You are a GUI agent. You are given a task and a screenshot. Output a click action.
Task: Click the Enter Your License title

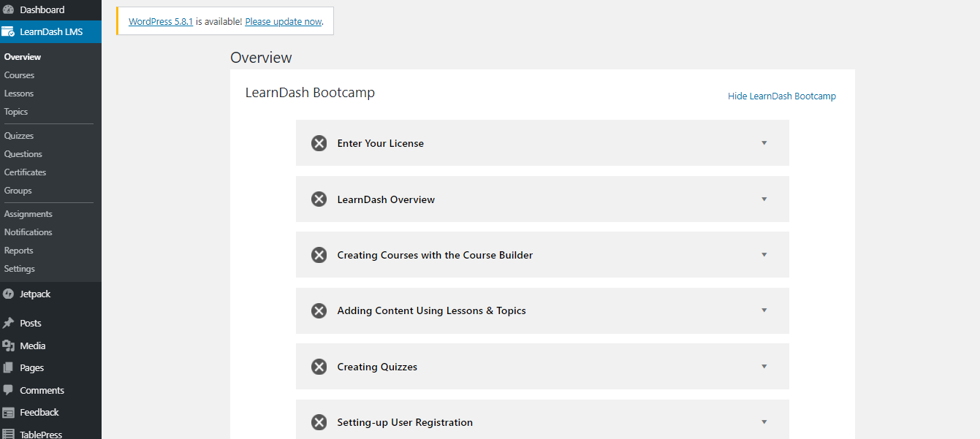pyautogui.click(x=381, y=143)
